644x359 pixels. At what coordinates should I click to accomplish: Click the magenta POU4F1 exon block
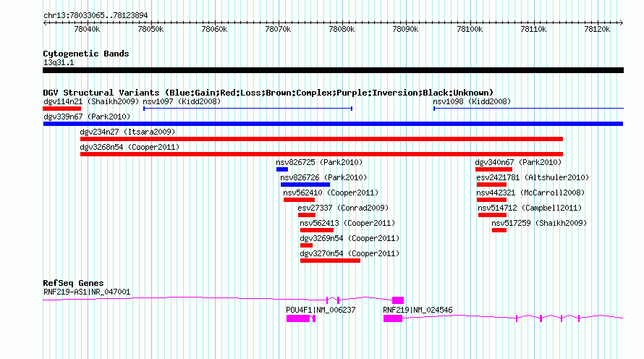coord(298,318)
